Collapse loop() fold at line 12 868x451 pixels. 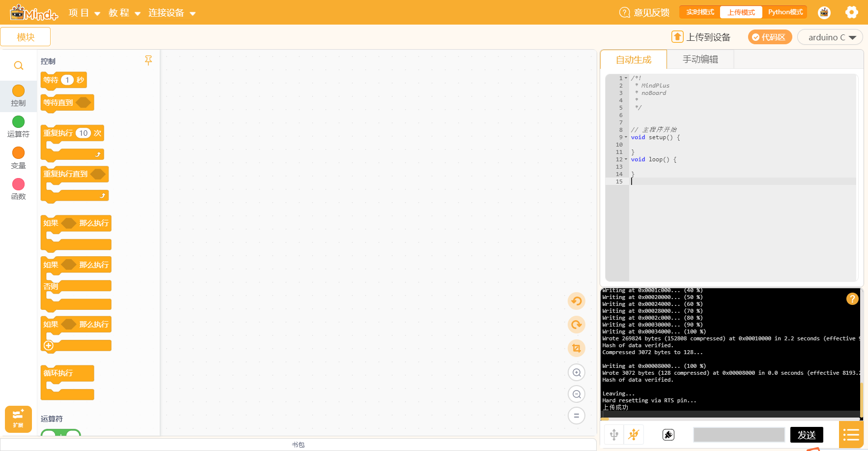click(x=626, y=159)
